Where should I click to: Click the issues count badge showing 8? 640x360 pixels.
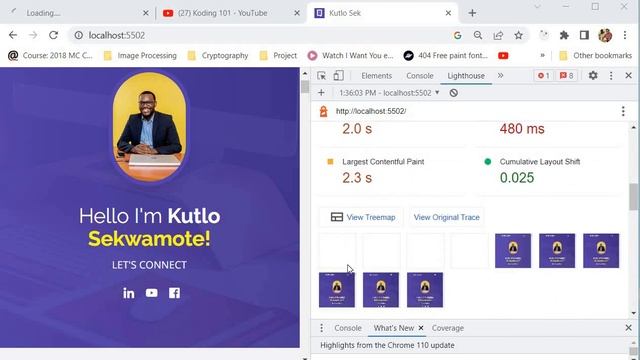[567, 76]
